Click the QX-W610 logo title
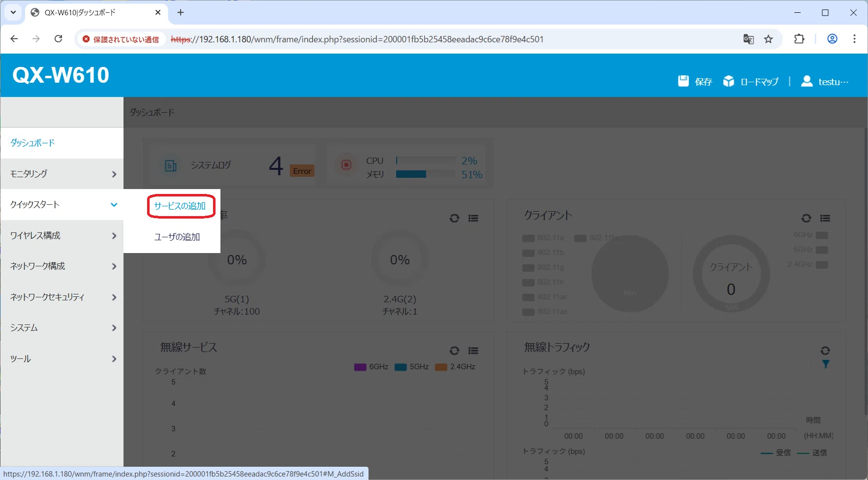Image resolution: width=868 pixels, height=480 pixels. tap(61, 75)
